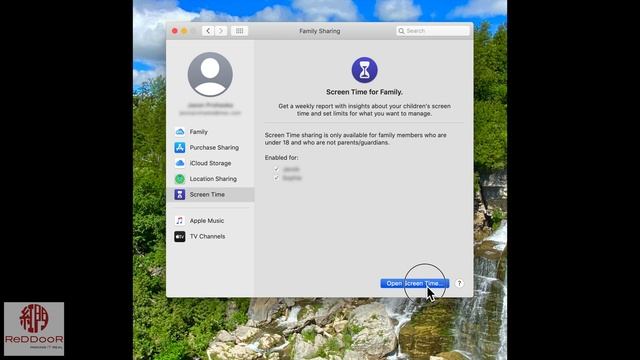
Task: Click the Apple Music note icon
Action: pyautogui.click(x=180, y=221)
